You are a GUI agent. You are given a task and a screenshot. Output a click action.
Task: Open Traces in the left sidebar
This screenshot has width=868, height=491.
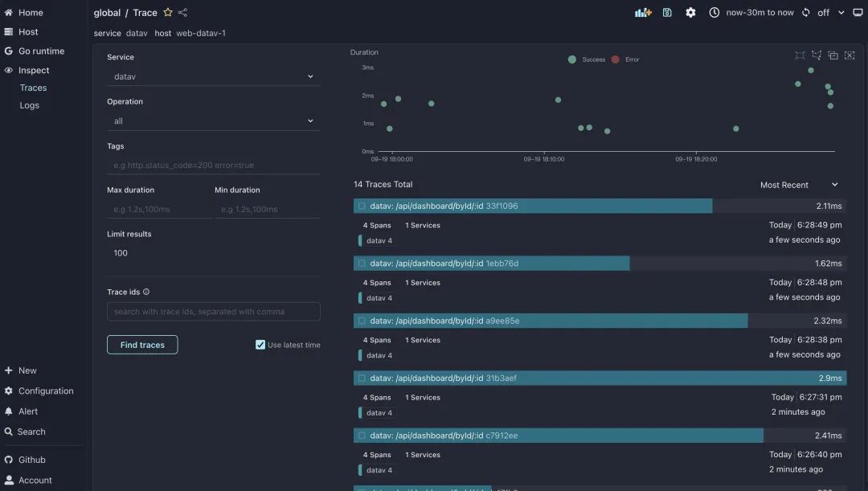click(33, 87)
